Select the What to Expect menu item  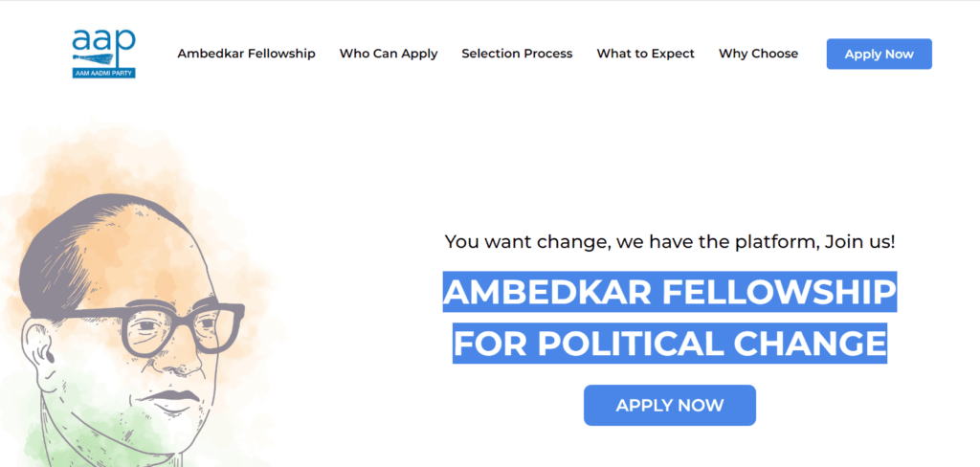[x=646, y=54]
